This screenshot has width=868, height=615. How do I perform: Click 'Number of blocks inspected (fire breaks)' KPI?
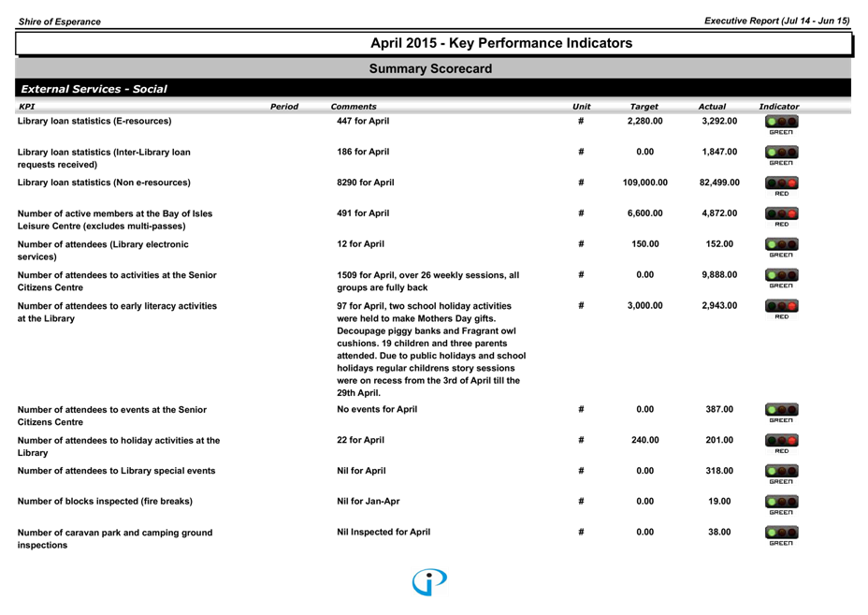pyautogui.click(x=105, y=501)
